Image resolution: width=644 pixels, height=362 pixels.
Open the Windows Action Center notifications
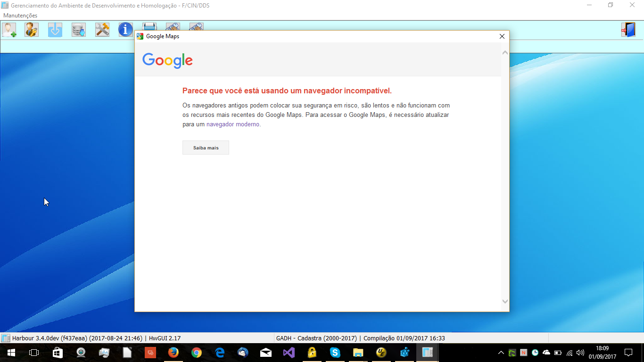pyautogui.click(x=628, y=353)
